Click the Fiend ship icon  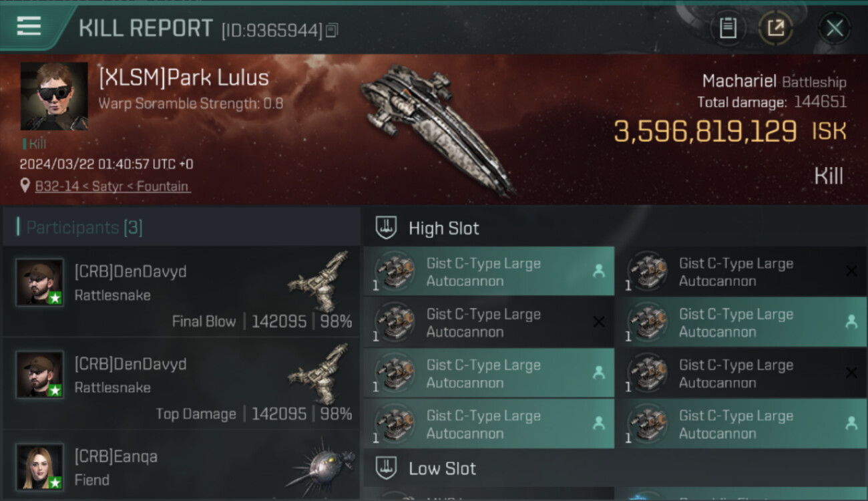(320, 466)
